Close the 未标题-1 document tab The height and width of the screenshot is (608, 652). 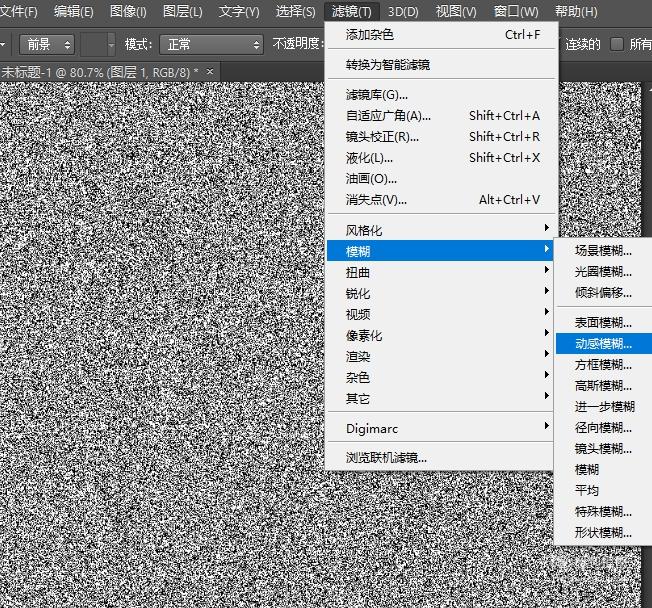210,72
